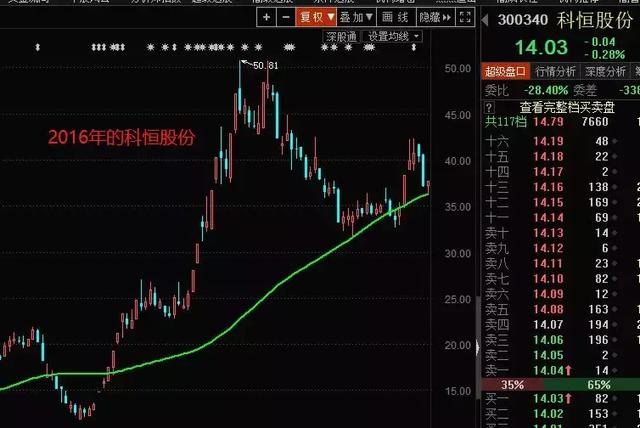Select the 买一 price 14.03
640x428 pixels.
pos(548,399)
